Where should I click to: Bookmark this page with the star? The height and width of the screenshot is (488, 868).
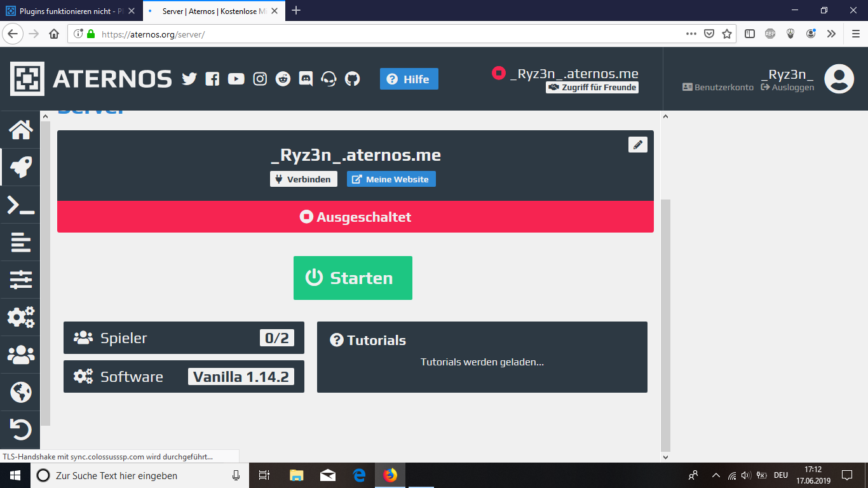727,34
